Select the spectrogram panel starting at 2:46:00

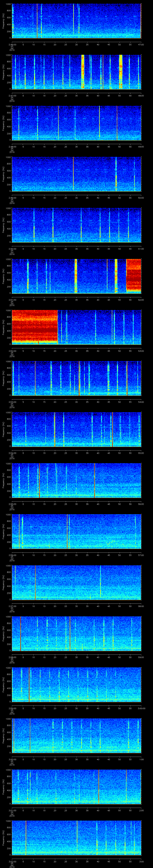point(76,21)
